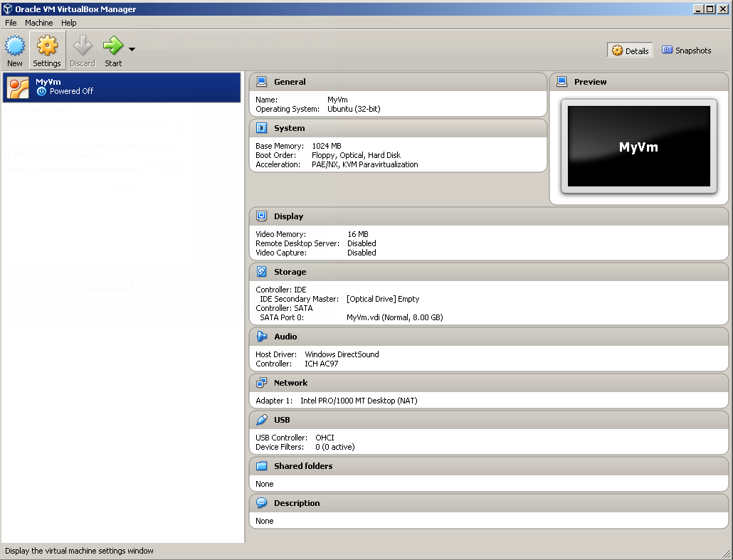
Task: Open the Storage section header link
Action: [x=290, y=272]
